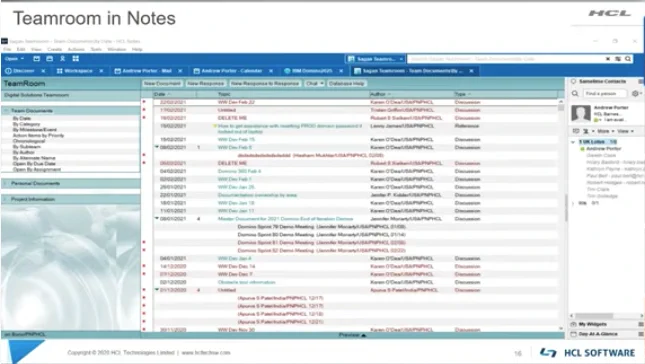Click the search magnifier icon in the top search bar

point(628,59)
